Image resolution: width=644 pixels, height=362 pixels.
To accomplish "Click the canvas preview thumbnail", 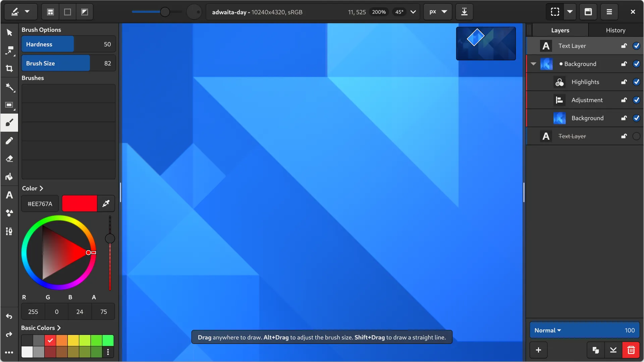I will (486, 43).
